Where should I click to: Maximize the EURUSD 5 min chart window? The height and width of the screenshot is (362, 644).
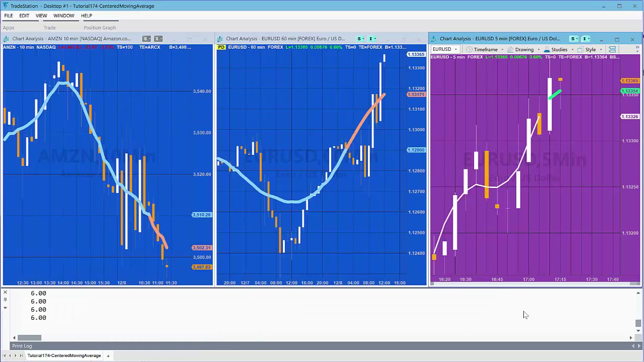617,39
